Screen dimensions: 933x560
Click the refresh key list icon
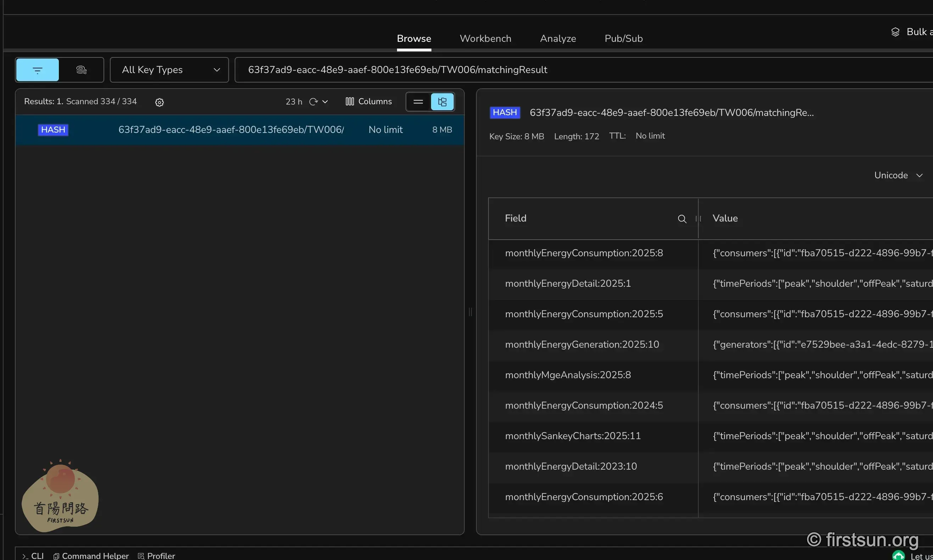(x=313, y=101)
